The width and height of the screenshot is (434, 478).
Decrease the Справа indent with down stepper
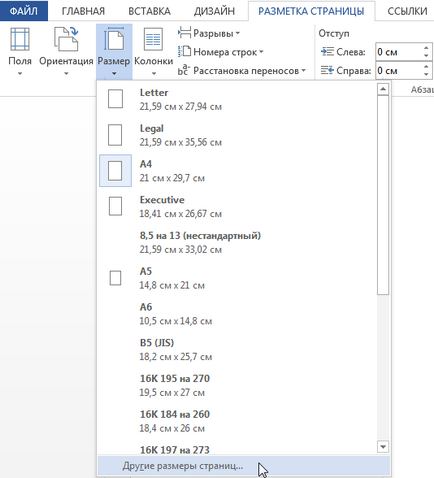click(x=426, y=74)
